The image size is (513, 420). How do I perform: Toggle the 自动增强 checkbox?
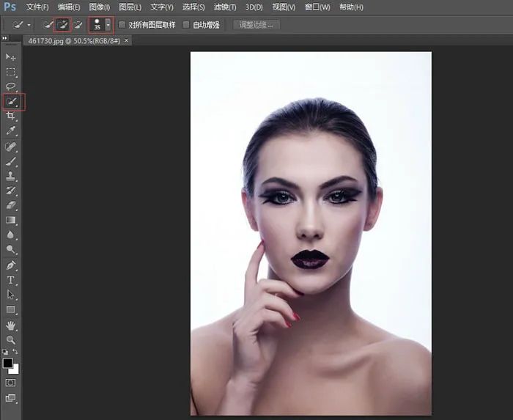click(186, 24)
